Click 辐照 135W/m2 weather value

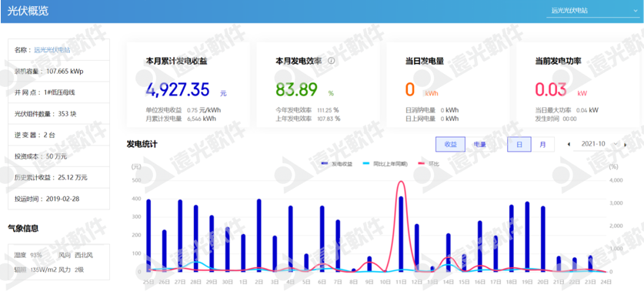coord(35,270)
